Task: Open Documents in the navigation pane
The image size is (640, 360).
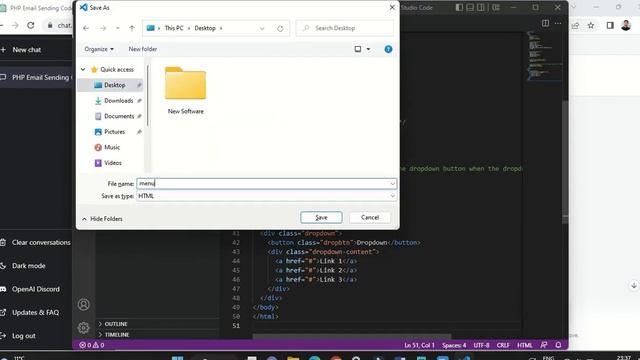Action: pyautogui.click(x=119, y=116)
